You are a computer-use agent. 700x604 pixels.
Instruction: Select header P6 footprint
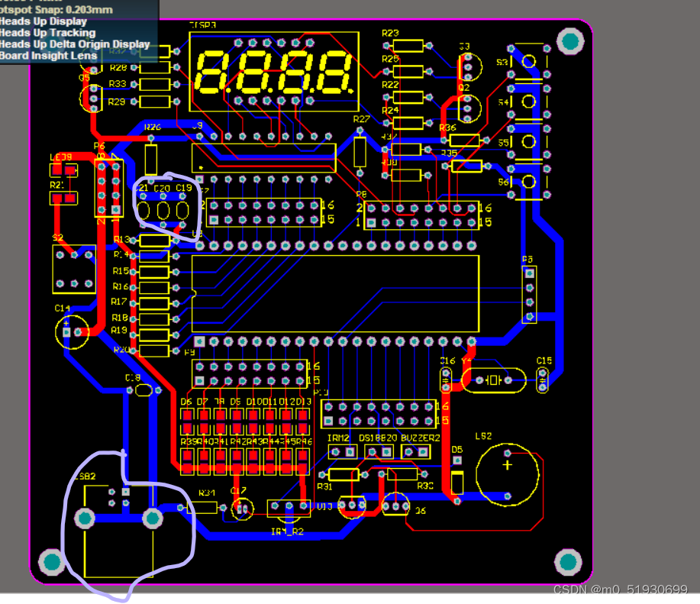(x=109, y=188)
